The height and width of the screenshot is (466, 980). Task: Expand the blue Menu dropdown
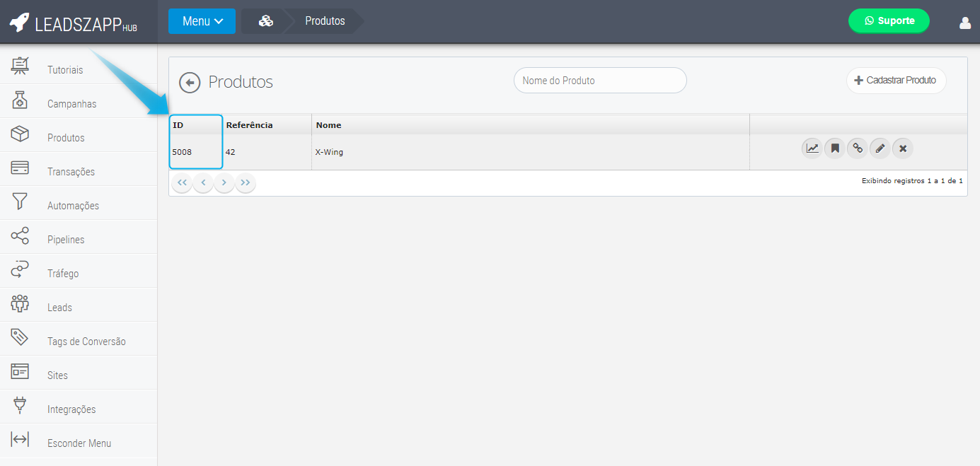202,21
